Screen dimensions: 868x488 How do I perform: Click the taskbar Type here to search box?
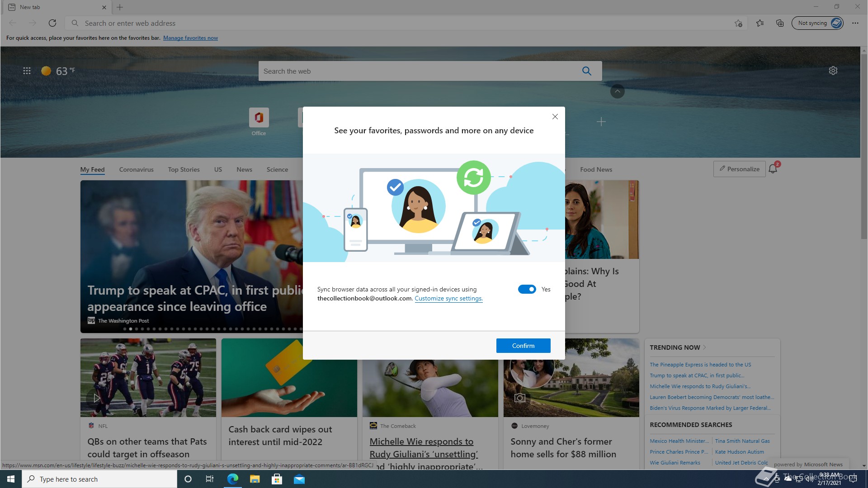[99, 479]
